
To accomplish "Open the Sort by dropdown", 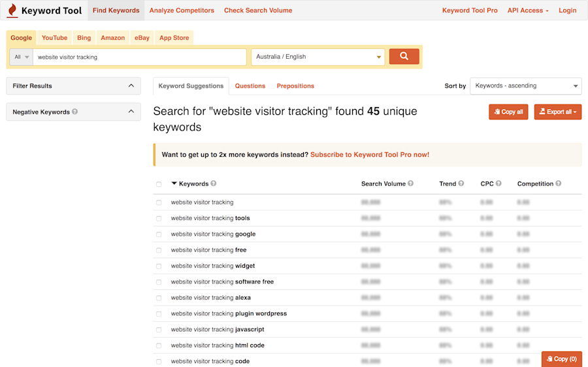I will (525, 86).
